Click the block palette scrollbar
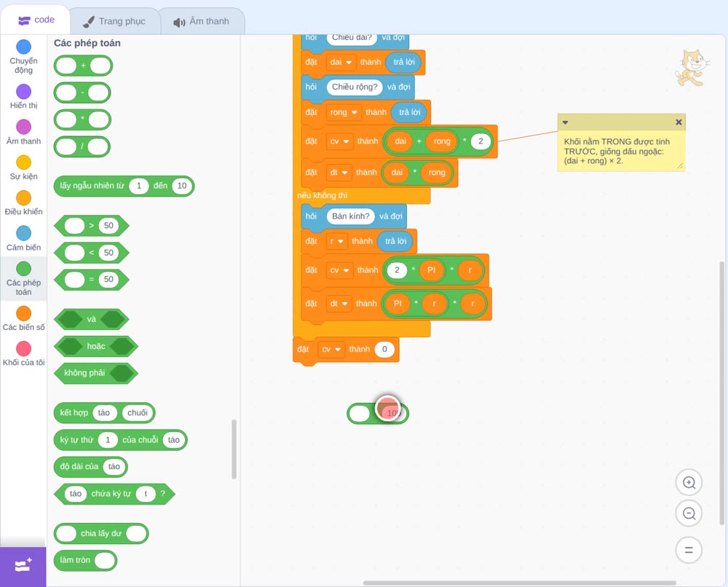Screen dimensions: 728x587 (234, 449)
